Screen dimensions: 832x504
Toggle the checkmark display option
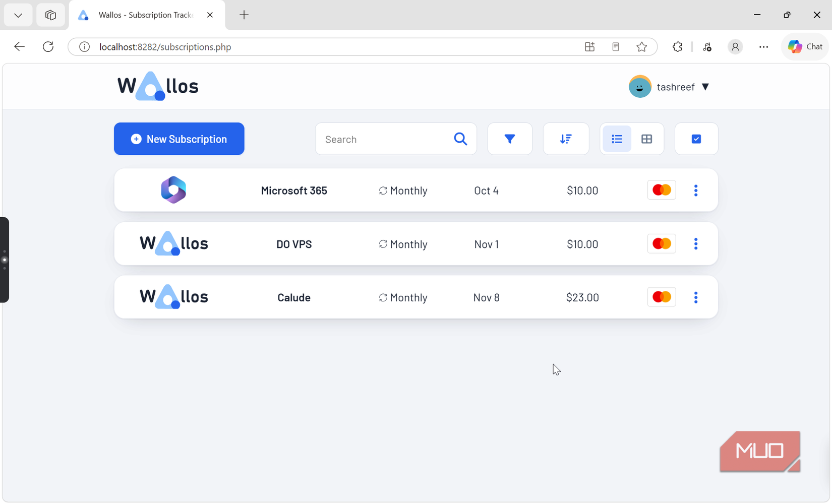coord(696,139)
